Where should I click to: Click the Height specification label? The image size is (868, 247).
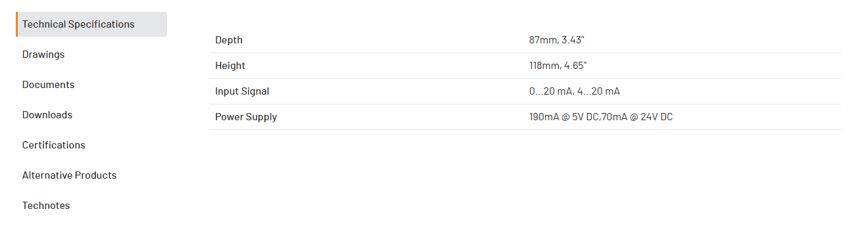coord(230,66)
